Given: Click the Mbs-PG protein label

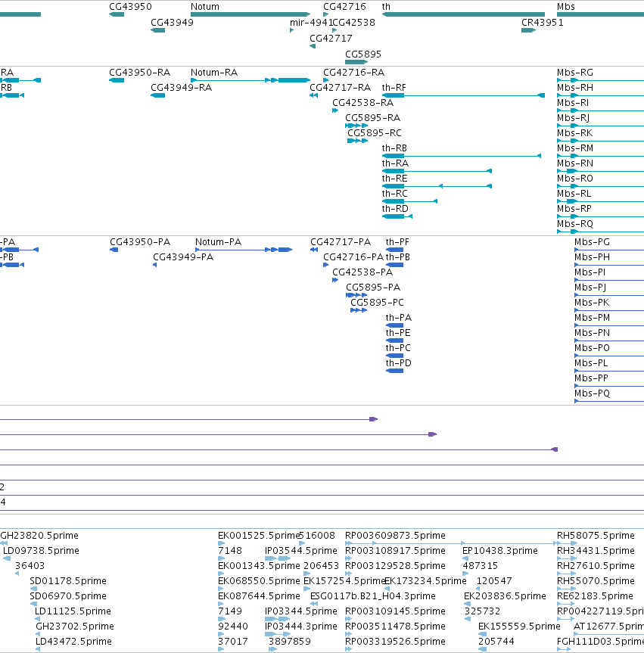Looking at the screenshot, I should click(x=593, y=242).
